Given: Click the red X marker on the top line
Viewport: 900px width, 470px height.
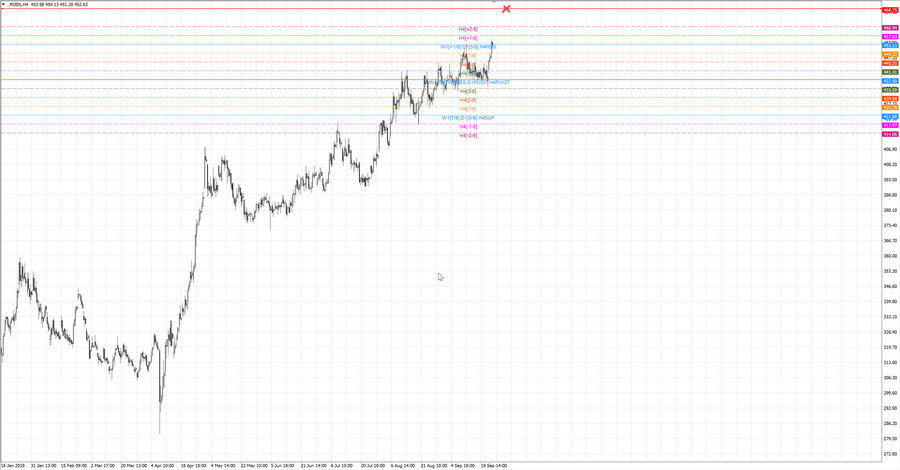Looking at the screenshot, I should pyautogui.click(x=506, y=9).
